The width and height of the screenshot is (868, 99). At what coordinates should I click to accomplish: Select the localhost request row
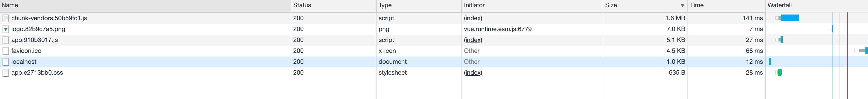(x=434, y=62)
